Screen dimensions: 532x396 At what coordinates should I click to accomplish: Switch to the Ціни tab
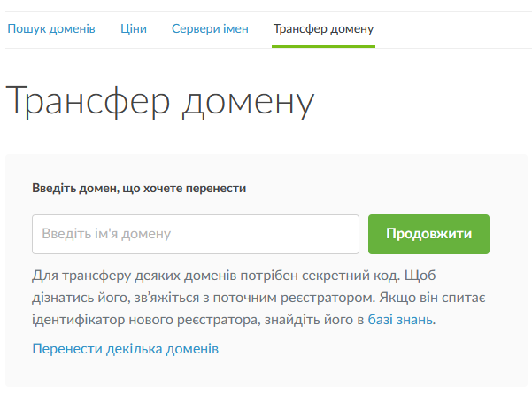tap(134, 28)
